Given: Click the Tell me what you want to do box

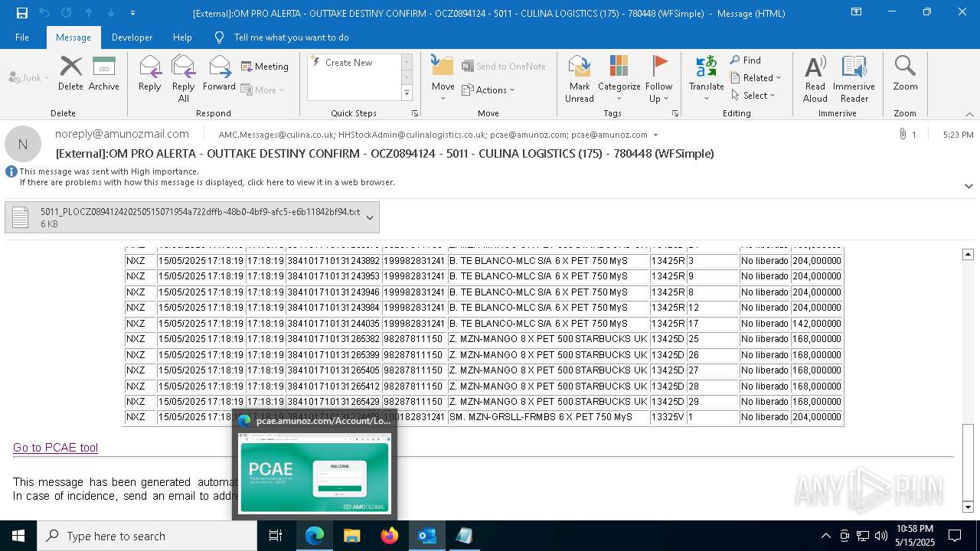Looking at the screenshot, I should coord(291,37).
